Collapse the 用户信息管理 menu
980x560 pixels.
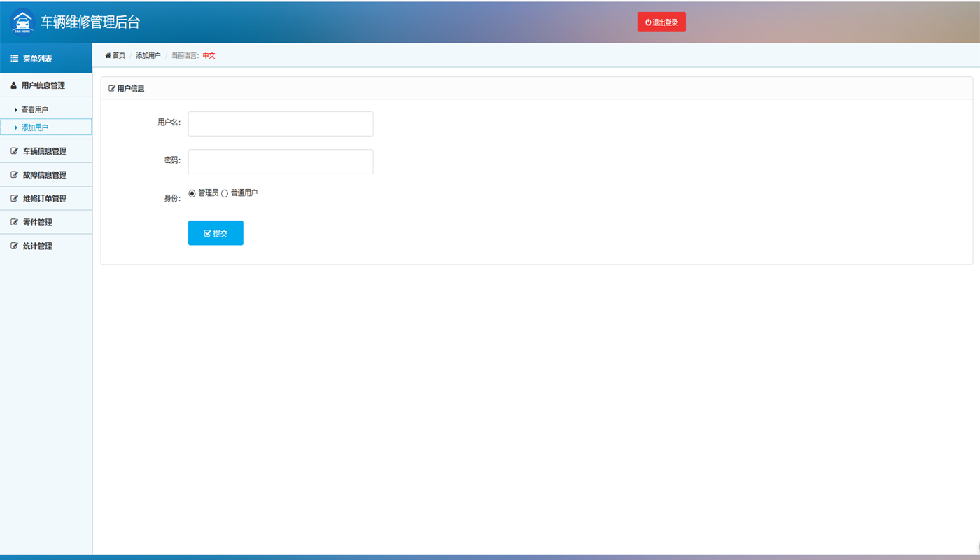[x=46, y=85]
